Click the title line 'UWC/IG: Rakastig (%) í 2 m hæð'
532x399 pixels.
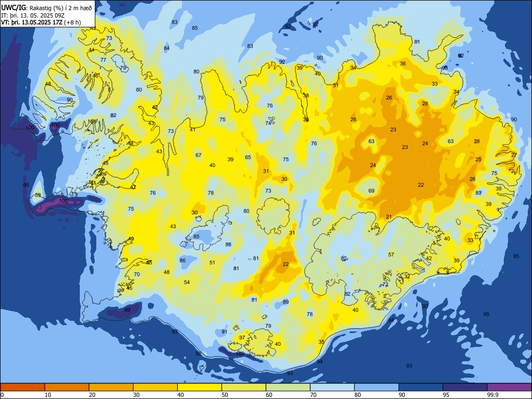46,8
